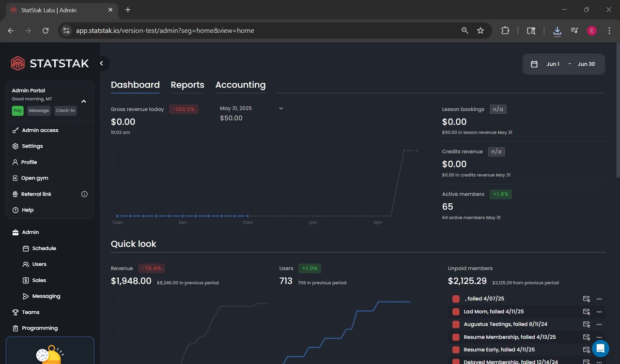Screen dimensions: 620x364
Task: Open a new browser tab
Action: click(128, 10)
